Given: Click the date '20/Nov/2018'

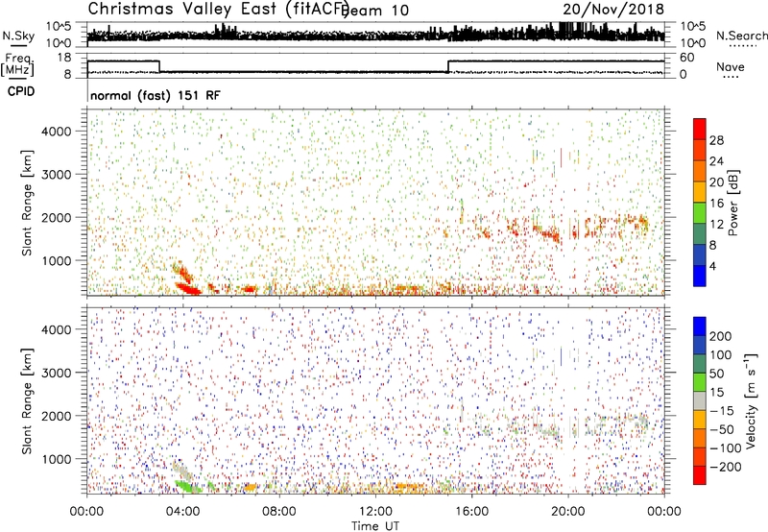Looking at the screenshot, I should pyautogui.click(x=613, y=10).
